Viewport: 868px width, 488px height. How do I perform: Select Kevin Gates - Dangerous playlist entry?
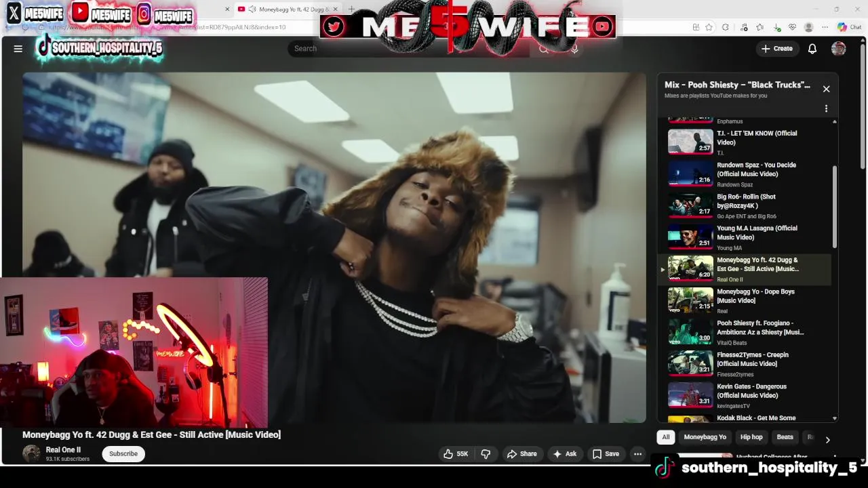pos(746,396)
